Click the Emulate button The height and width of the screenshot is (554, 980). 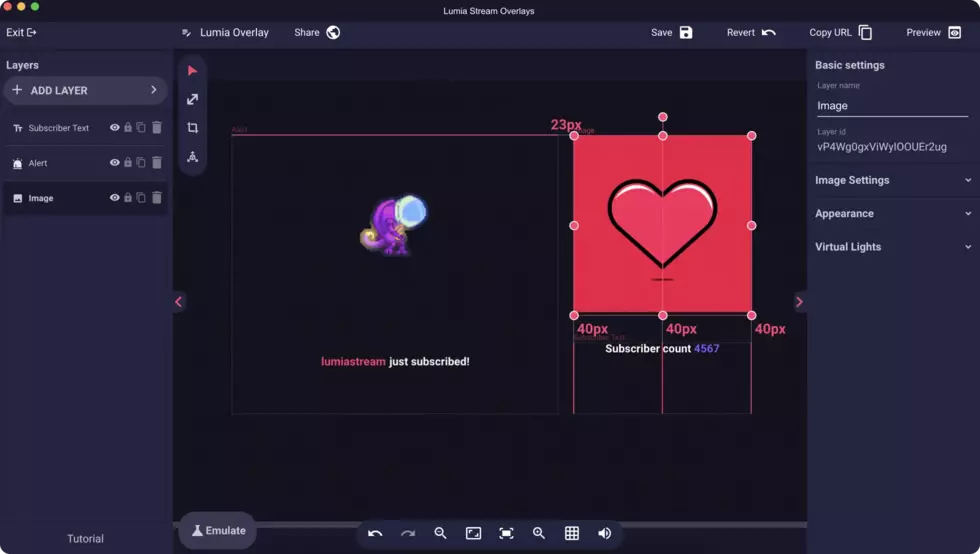pos(218,530)
